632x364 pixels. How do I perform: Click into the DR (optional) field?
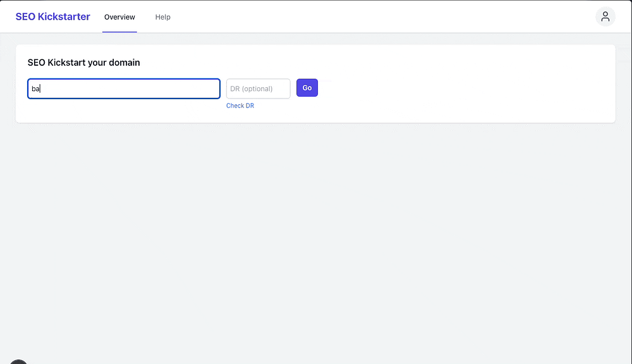[258, 88]
